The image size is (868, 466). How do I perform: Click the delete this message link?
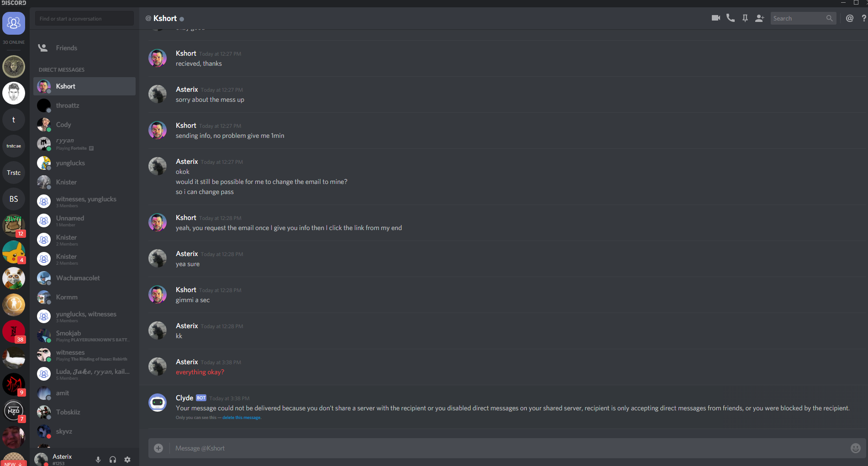click(x=242, y=418)
